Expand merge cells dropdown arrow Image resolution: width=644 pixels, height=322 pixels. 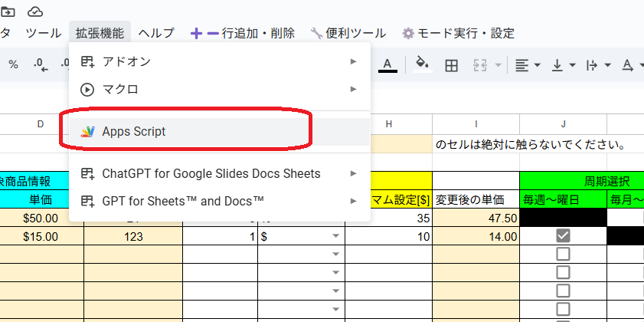499,65
